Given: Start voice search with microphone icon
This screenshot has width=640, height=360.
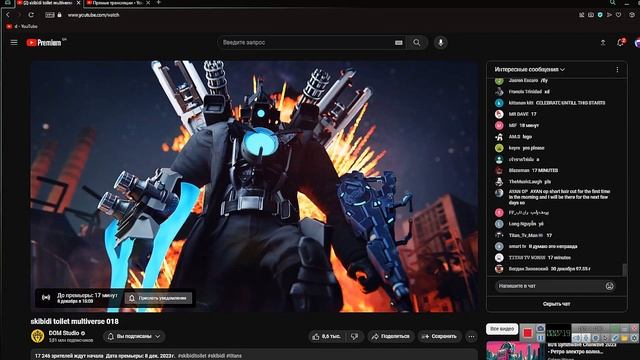Looking at the screenshot, I should (440, 42).
